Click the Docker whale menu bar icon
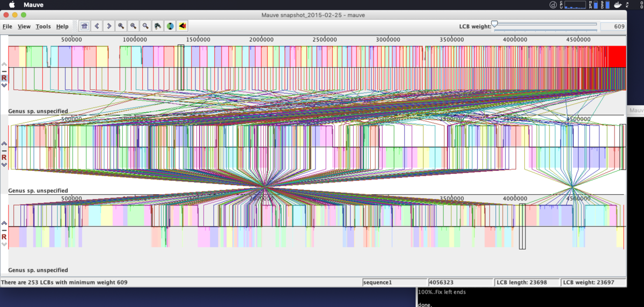The height and width of the screenshot is (307, 644). point(618,5)
